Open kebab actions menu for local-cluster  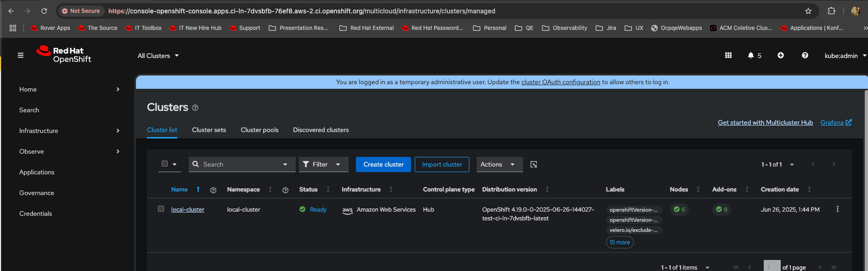[838, 209]
